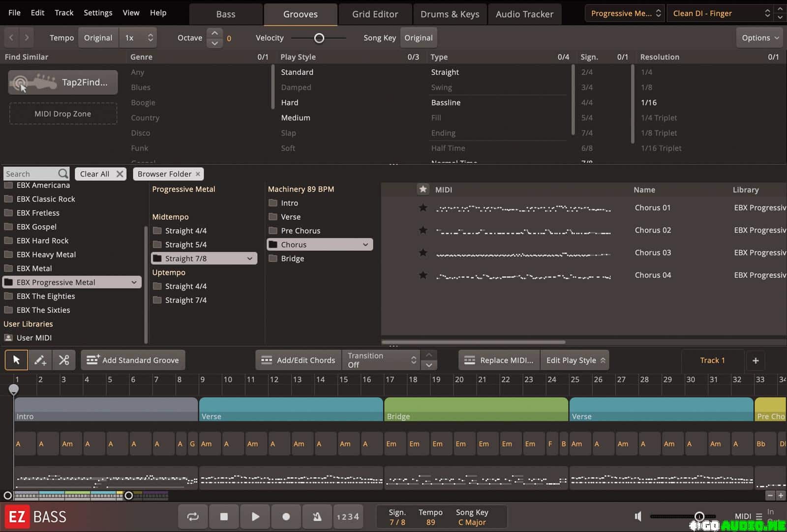Viewport: 787px width, 532px height.
Task: Click the Replace MIDI button
Action: click(x=499, y=360)
